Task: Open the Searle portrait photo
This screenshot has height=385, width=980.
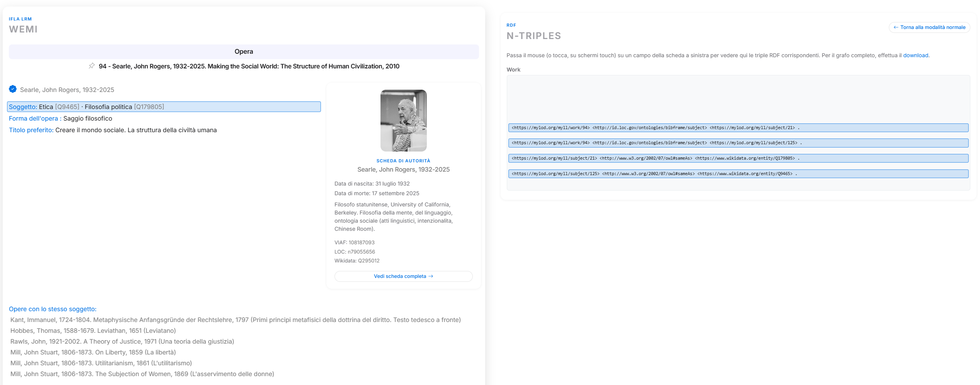Action: (403, 121)
